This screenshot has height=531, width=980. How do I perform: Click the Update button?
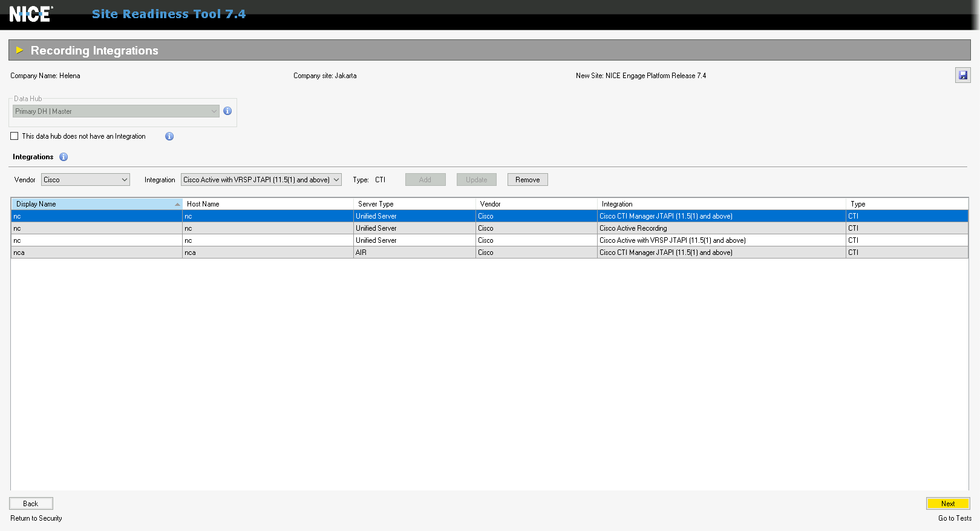click(476, 180)
